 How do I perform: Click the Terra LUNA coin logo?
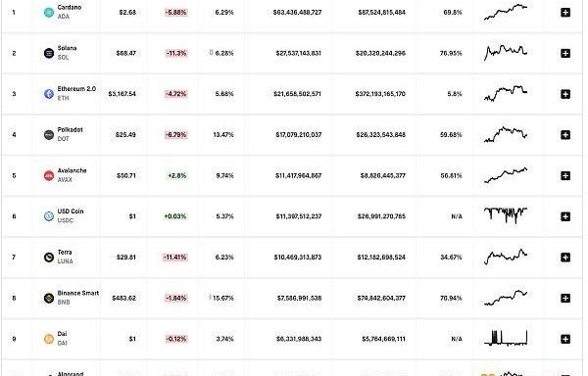pos(49,258)
